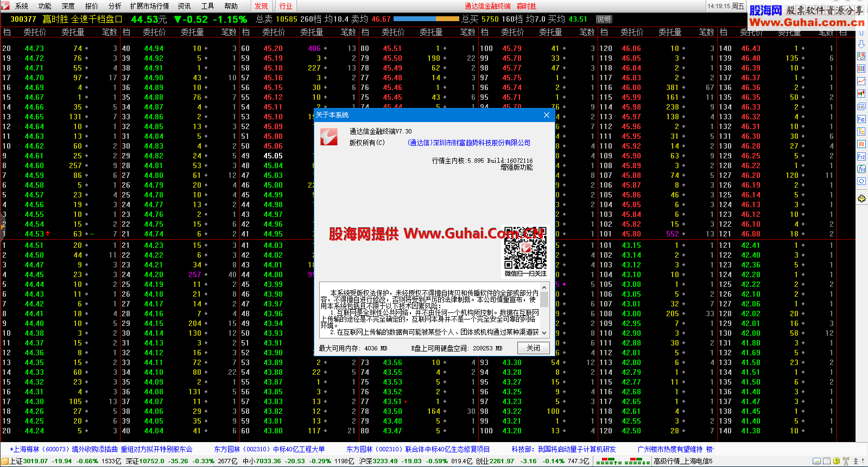Screen dimensions: 868x467
Task: Open the 报价 menu
Action: (x=92, y=6)
